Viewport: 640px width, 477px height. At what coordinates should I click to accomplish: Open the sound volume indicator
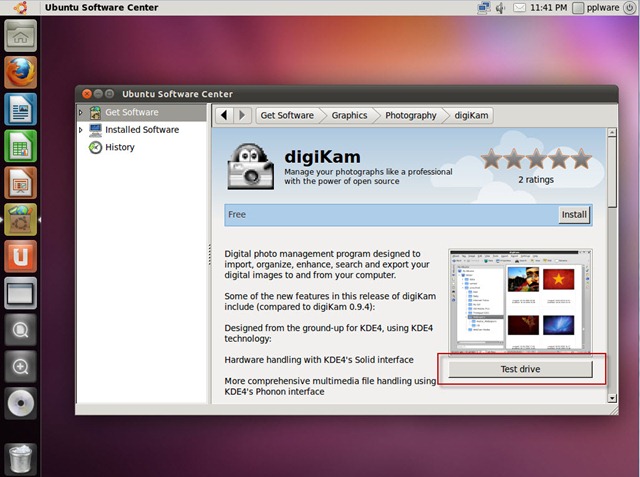click(x=500, y=7)
